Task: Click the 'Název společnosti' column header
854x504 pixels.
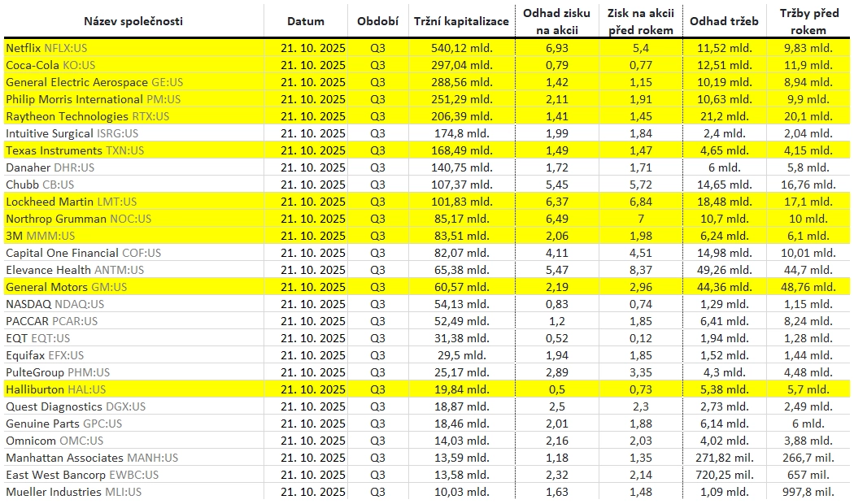Action: pyautogui.click(x=133, y=21)
